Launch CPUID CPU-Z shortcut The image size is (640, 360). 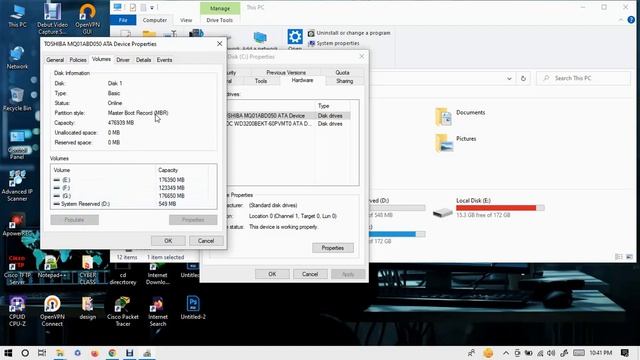(17, 311)
